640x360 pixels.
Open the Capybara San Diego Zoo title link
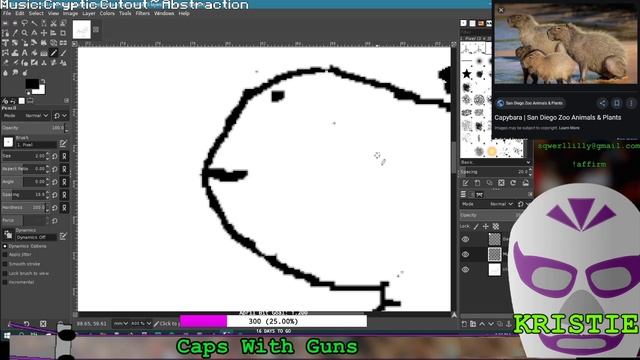click(x=558, y=118)
